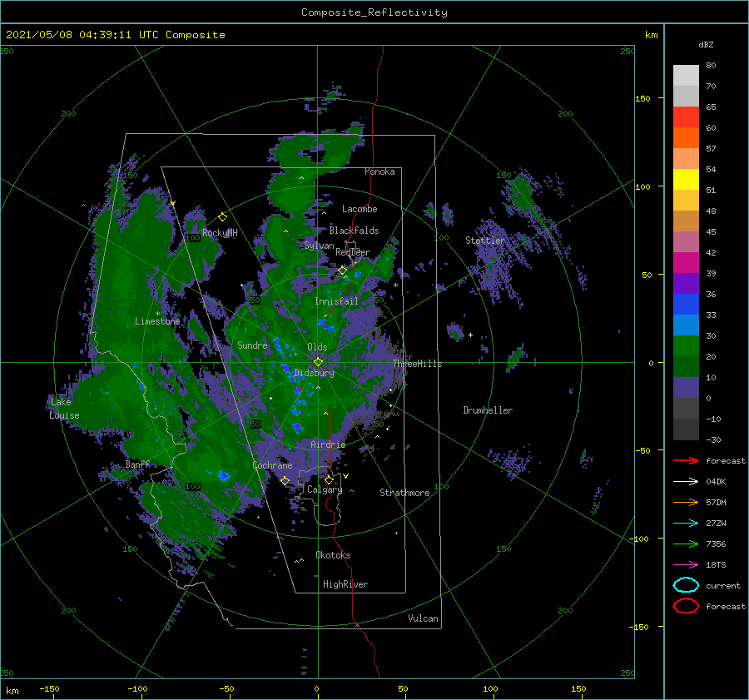Click the magenta 18TS arrow icon
Image resolution: width=749 pixels, height=700 pixels.
[x=686, y=564]
